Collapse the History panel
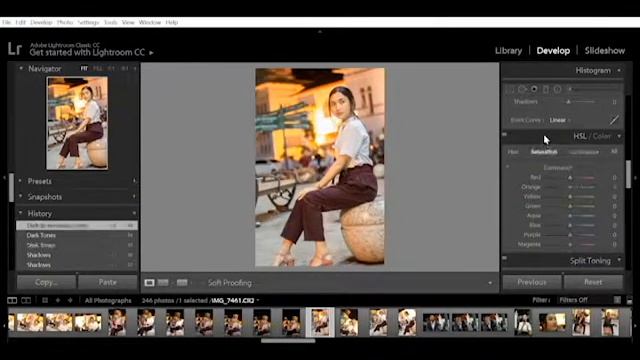Screen dimensions: 640x360 tap(21, 213)
